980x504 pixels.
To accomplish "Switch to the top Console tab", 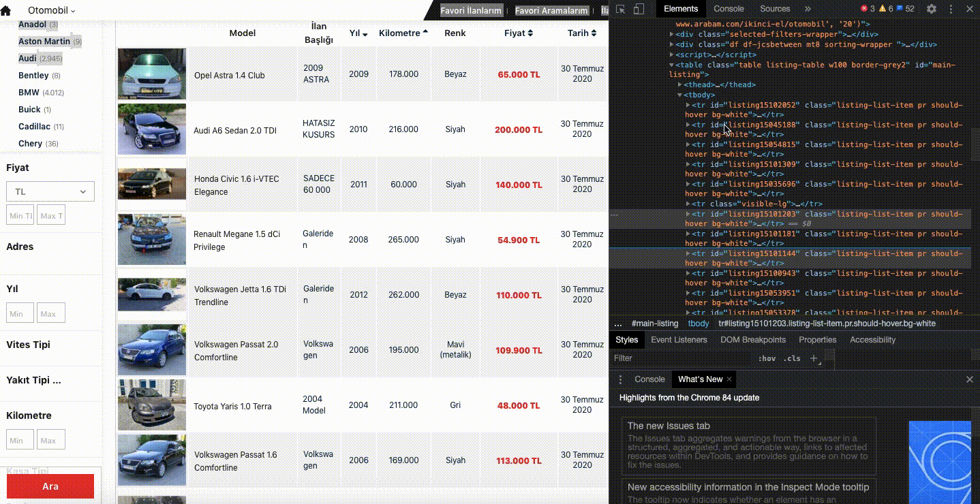I will click(x=729, y=9).
